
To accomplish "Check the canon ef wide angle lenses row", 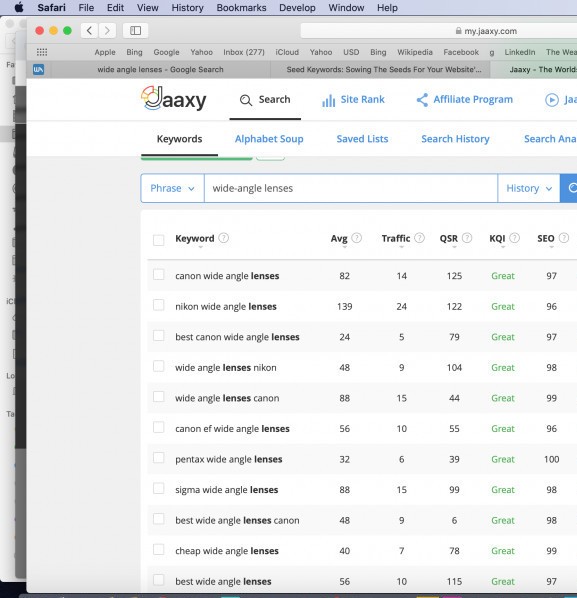I will tap(159, 427).
